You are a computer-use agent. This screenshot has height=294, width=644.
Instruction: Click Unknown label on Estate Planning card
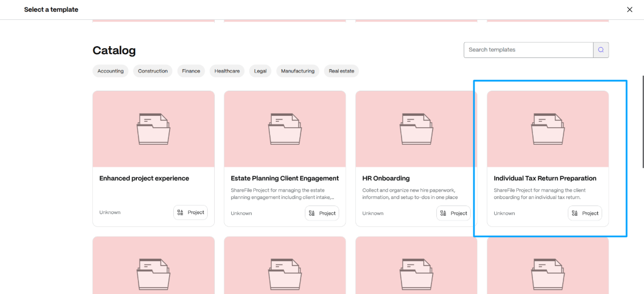click(x=241, y=213)
